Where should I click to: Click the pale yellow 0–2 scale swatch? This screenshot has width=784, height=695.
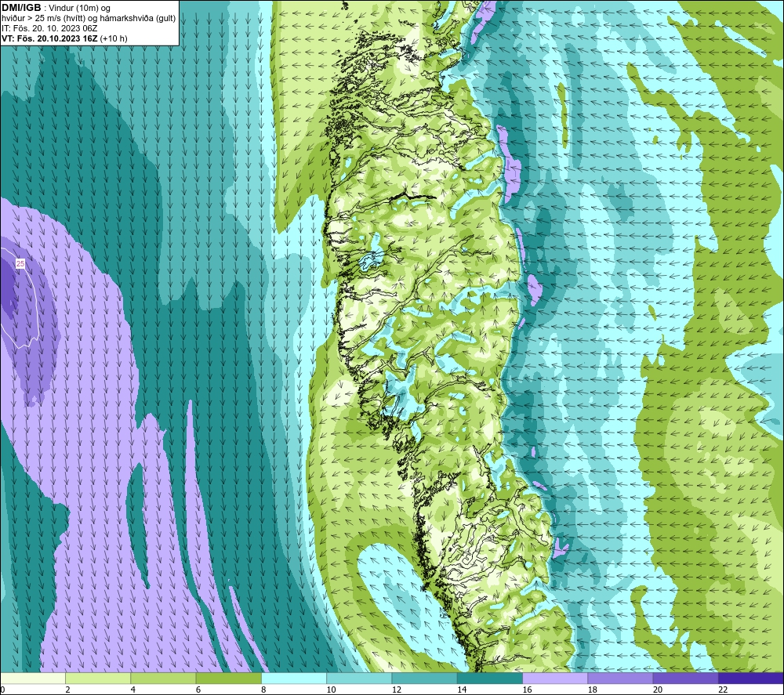point(32,678)
